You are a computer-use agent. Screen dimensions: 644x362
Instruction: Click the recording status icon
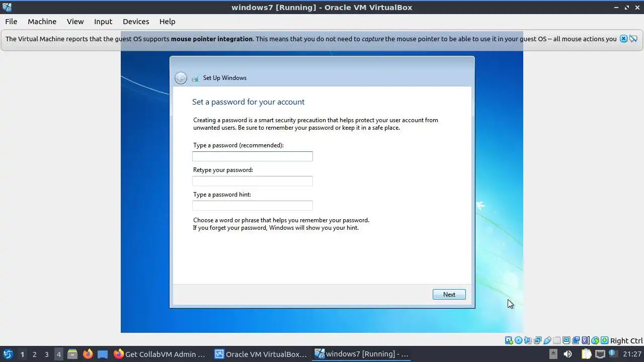(x=576, y=340)
